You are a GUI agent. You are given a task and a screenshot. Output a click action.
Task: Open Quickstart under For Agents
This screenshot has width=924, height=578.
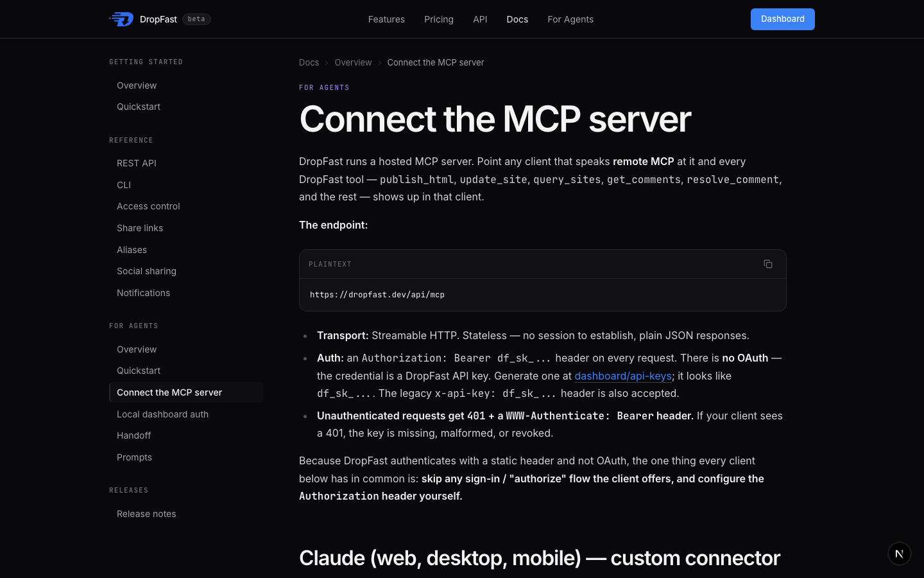click(186, 371)
